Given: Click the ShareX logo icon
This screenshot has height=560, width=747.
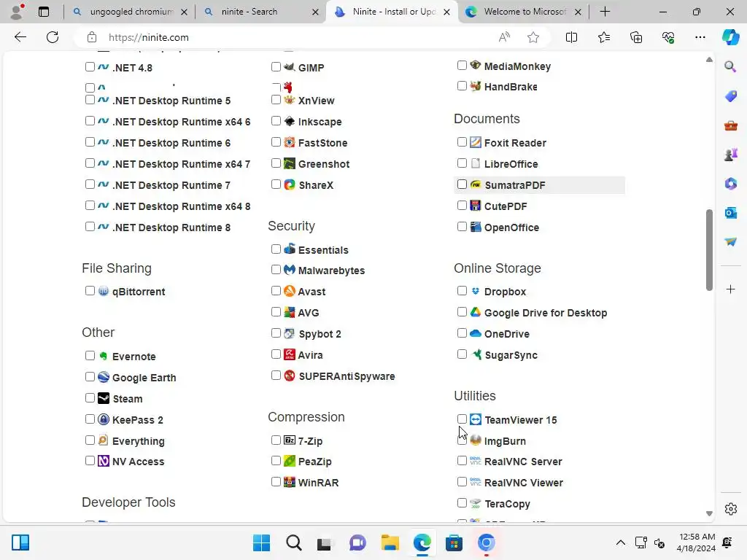Looking at the screenshot, I should [x=289, y=184].
